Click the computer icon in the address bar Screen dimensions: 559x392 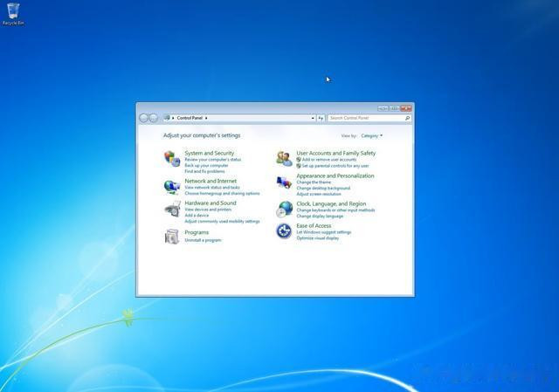tap(167, 118)
